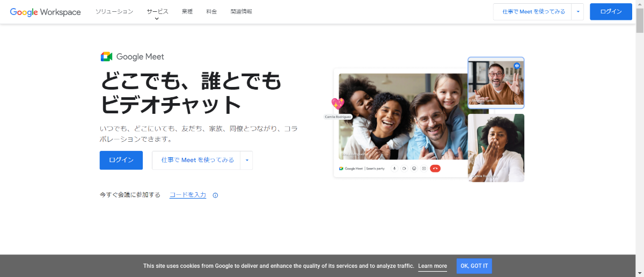Click the Google Workspace logo
This screenshot has height=277, width=644.
point(45,11)
